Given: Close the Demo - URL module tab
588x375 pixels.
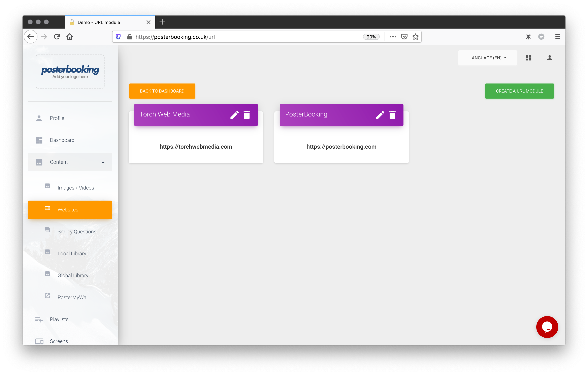Looking at the screenshot, I should click(x=148, y=22).
